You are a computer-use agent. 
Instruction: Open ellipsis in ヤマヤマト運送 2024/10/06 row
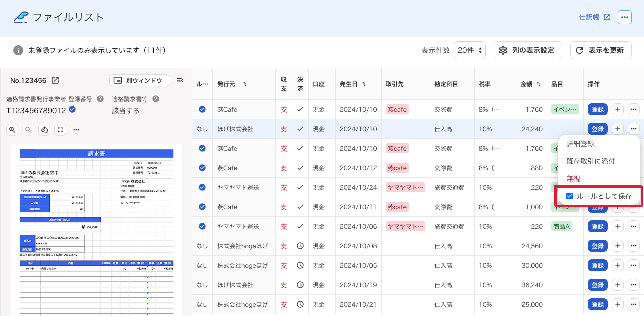(x=634, y=226)
